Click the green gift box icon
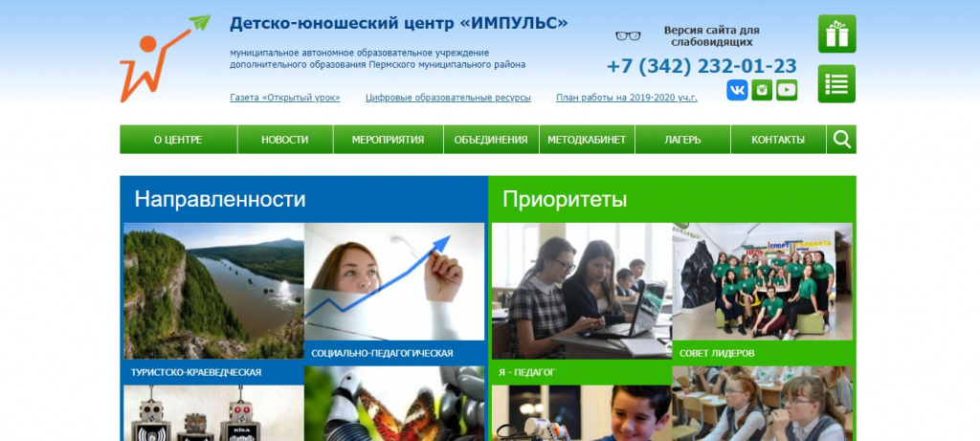 point(836,33)
